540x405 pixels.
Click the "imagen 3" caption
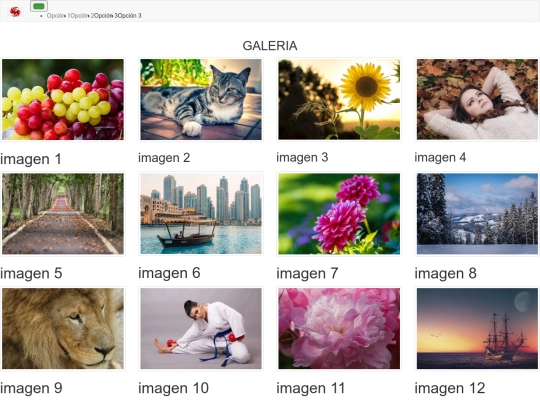302,157
